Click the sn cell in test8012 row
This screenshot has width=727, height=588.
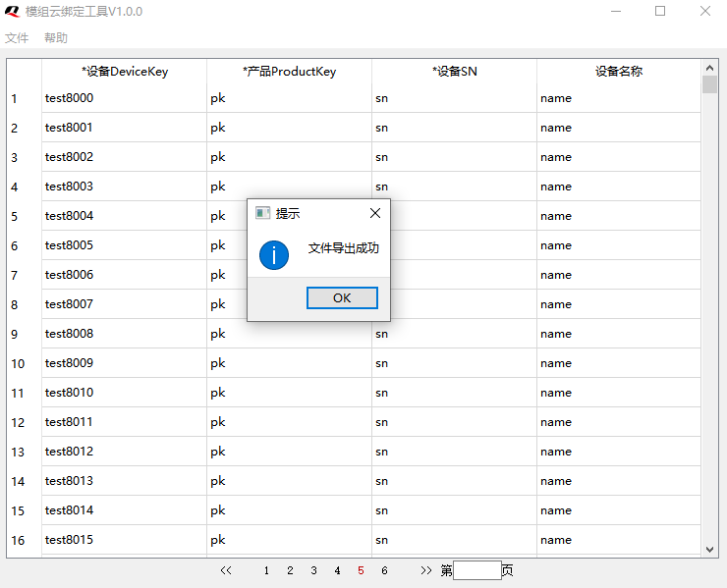point(454,452)
